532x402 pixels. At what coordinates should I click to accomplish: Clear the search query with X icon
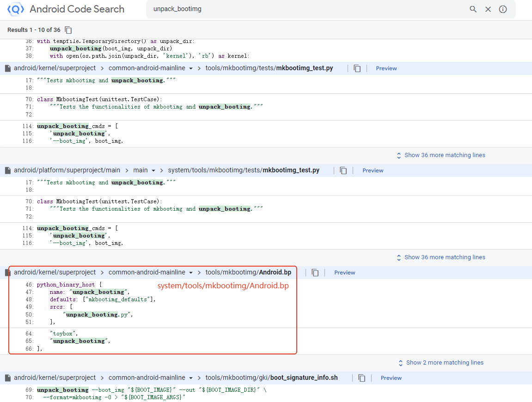tap(488, 9)
